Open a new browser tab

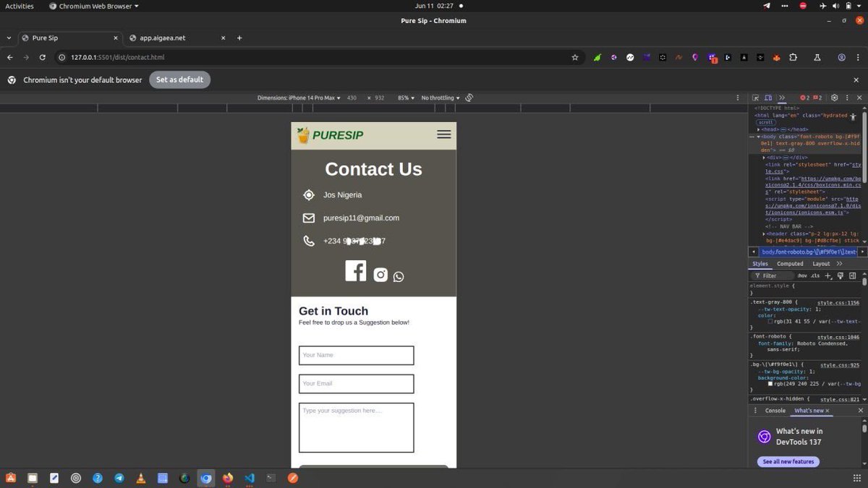[x=239, y=38]
